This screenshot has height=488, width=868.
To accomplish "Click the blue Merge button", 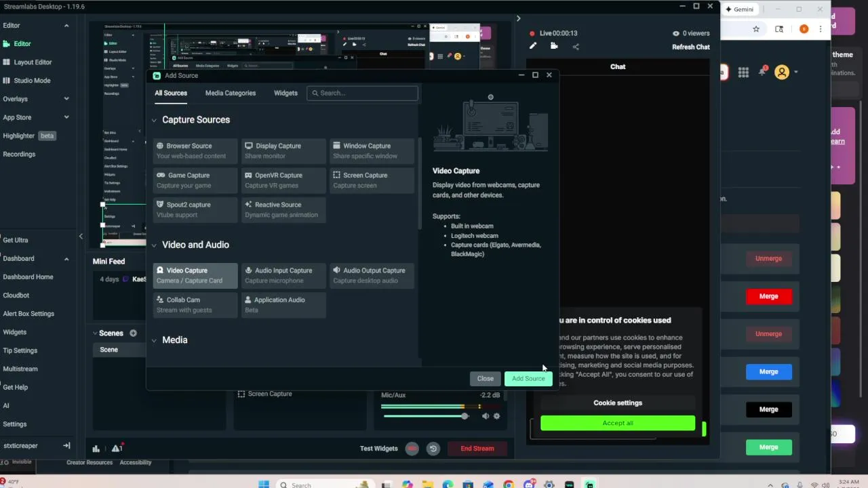I will (x=768, y=371).
